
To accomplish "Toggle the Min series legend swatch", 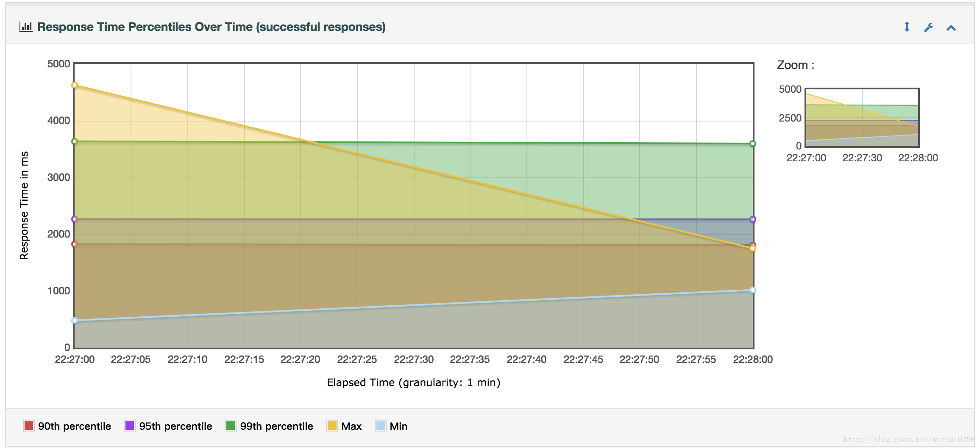I will [x=381, y=426].
